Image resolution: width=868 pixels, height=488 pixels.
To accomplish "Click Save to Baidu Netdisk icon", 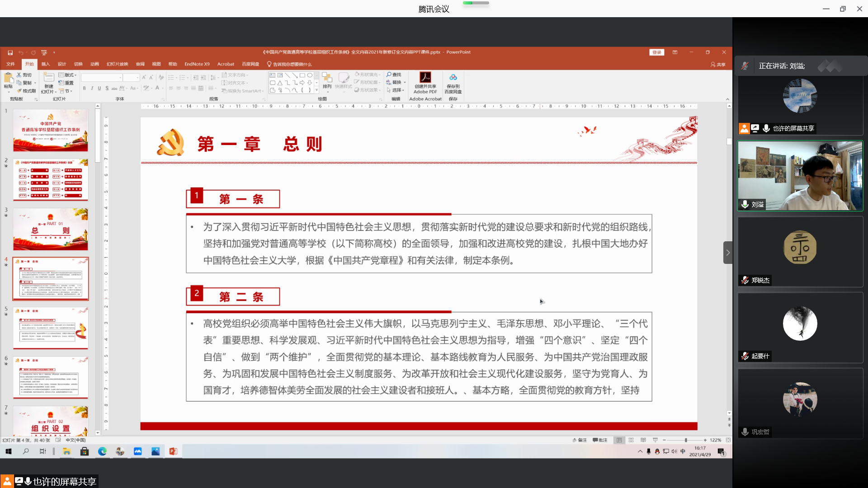I will click(453, 77).
